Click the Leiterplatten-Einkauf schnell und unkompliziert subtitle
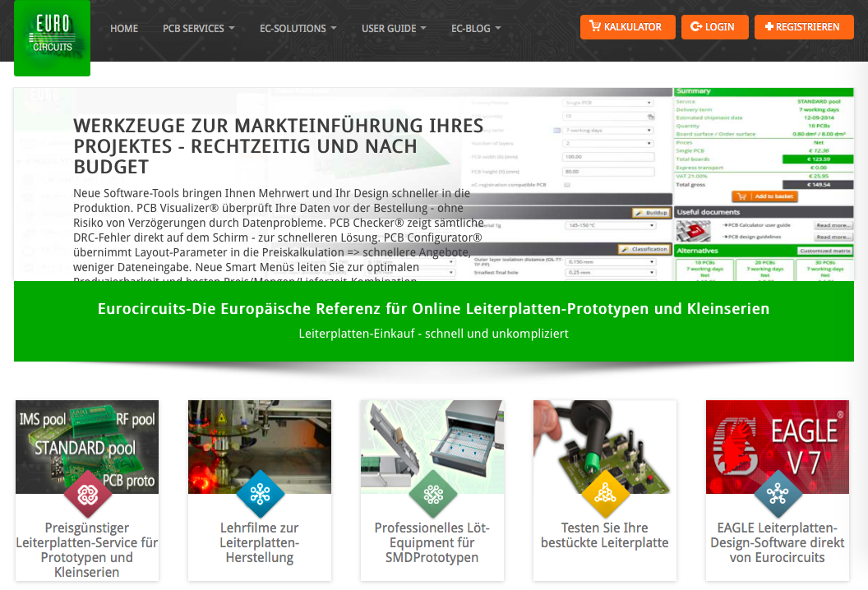This screenshot has width=868, height=590. tap(433, 334)
